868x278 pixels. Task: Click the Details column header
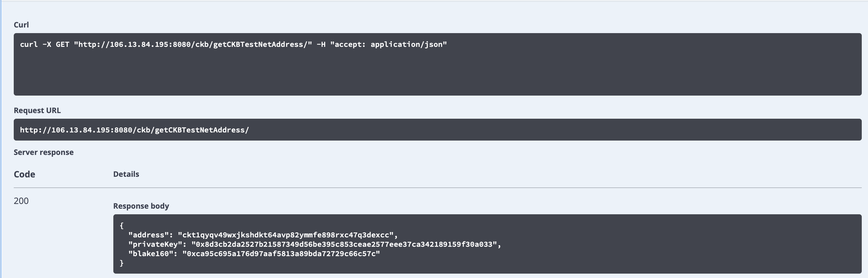coord(126,174)
